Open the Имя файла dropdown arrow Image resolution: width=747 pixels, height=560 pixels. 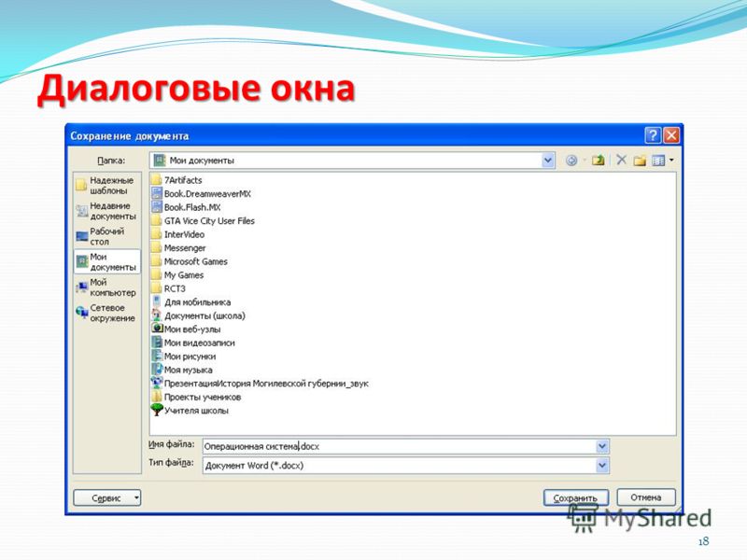[x=602, y=447]
